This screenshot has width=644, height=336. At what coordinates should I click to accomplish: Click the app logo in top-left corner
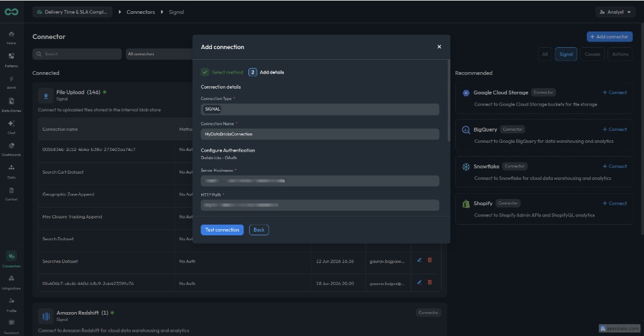11,12
